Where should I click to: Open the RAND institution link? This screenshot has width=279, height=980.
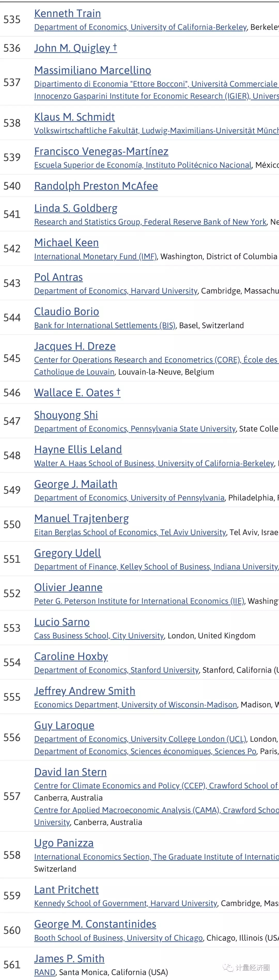tap(45, 972)
